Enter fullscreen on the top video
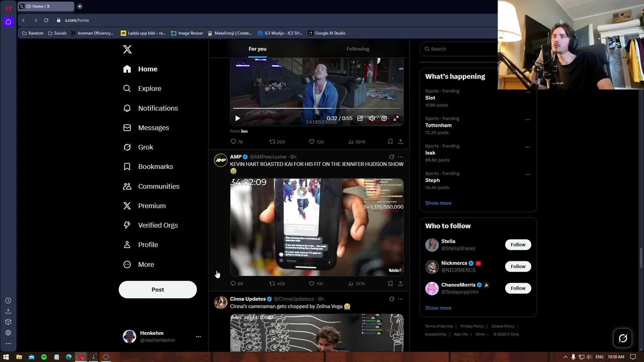This screenshot has width=644, height=362. (x=396, y=119)
